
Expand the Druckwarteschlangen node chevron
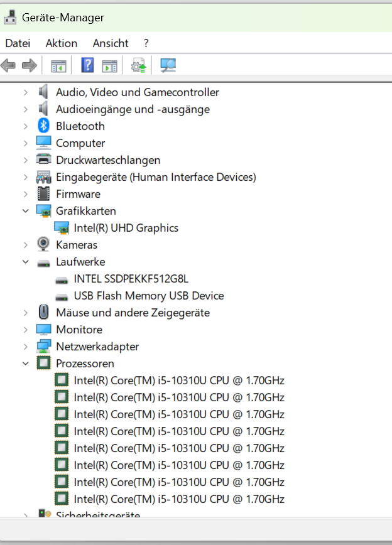tap(25, 160)
